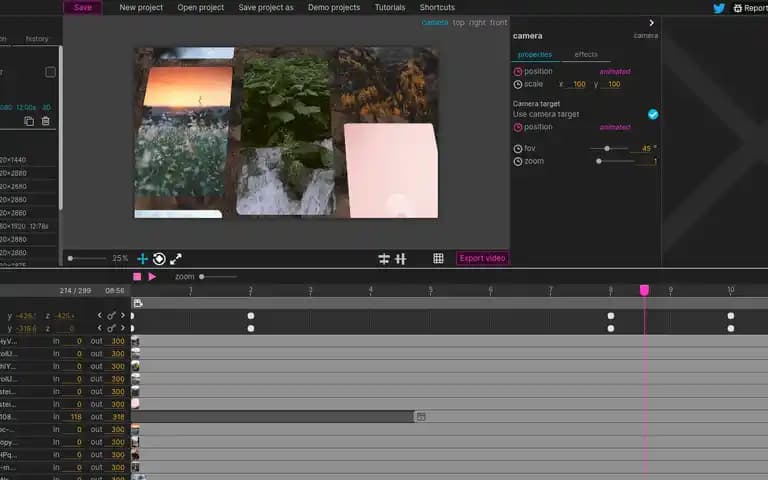The image size is (768, 480).
Task: Go to previous keyframe on second row
Action: [x=99, y=328]
